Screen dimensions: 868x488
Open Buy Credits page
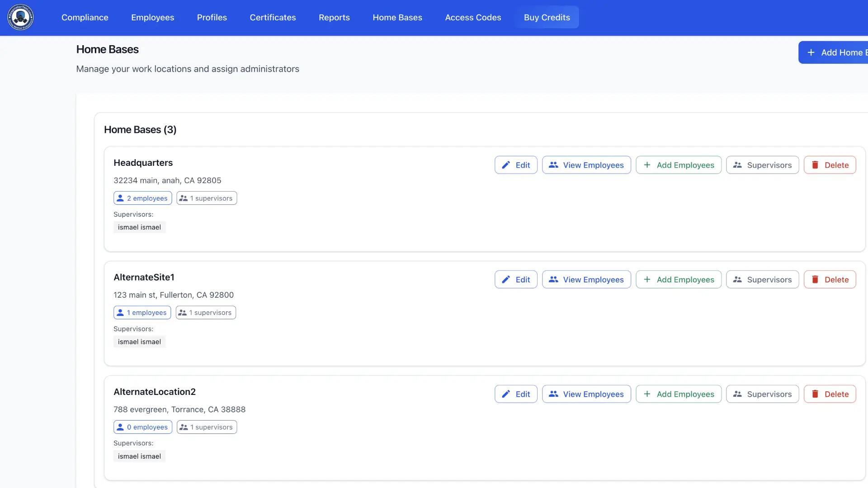(x=547, y=17)
